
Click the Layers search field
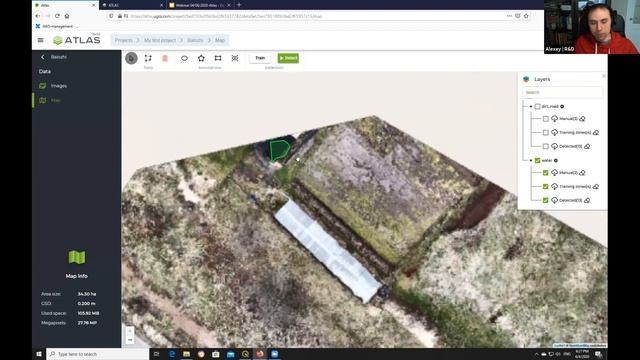562,92
